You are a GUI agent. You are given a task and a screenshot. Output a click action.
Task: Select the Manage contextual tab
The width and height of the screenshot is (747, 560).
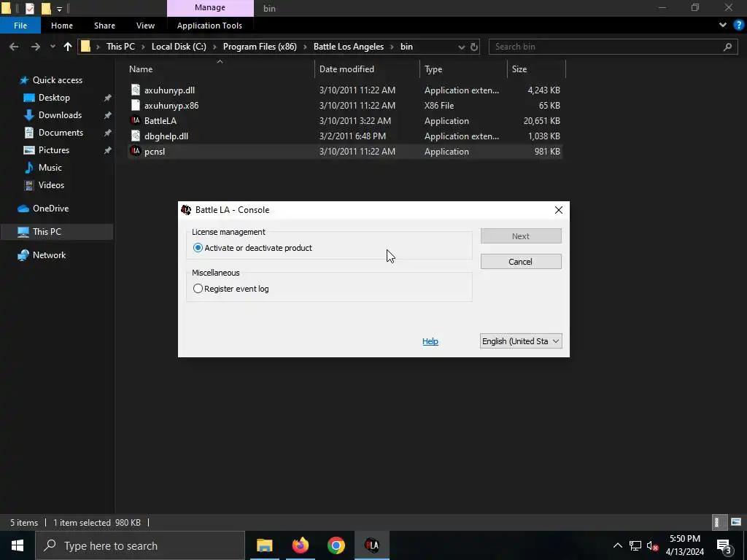(x=210, y=7)
